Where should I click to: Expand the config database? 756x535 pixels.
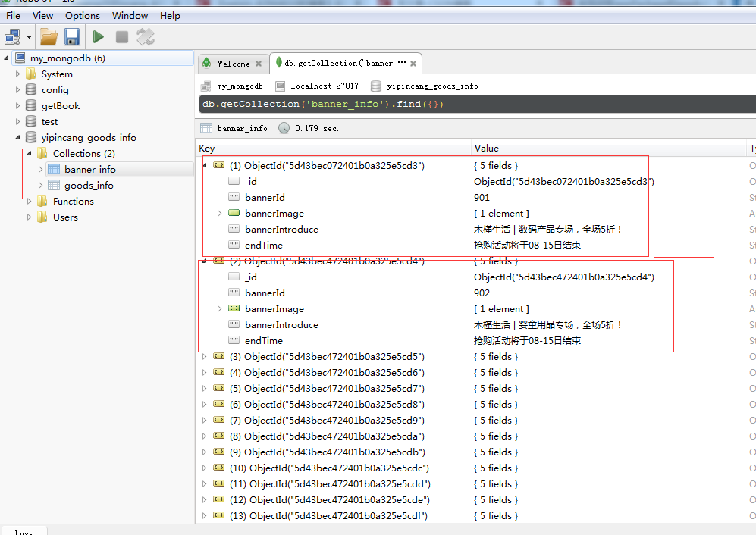point(18,89)
